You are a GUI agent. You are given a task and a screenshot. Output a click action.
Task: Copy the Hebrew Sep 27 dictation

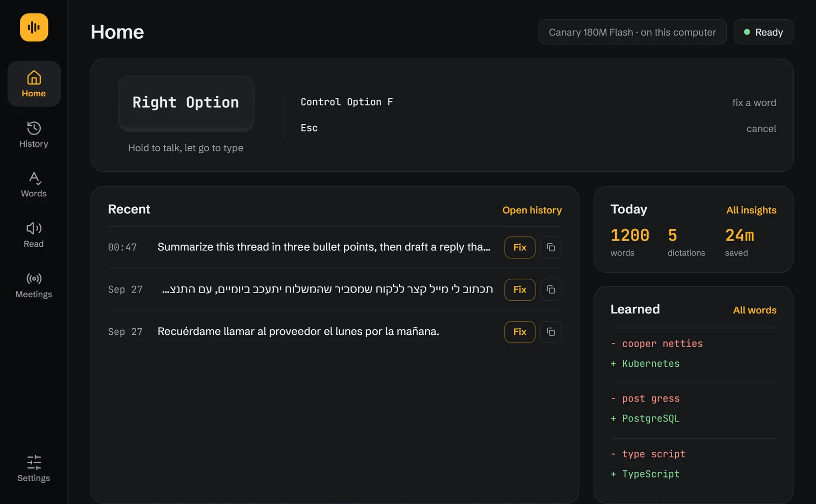point(551,289)
